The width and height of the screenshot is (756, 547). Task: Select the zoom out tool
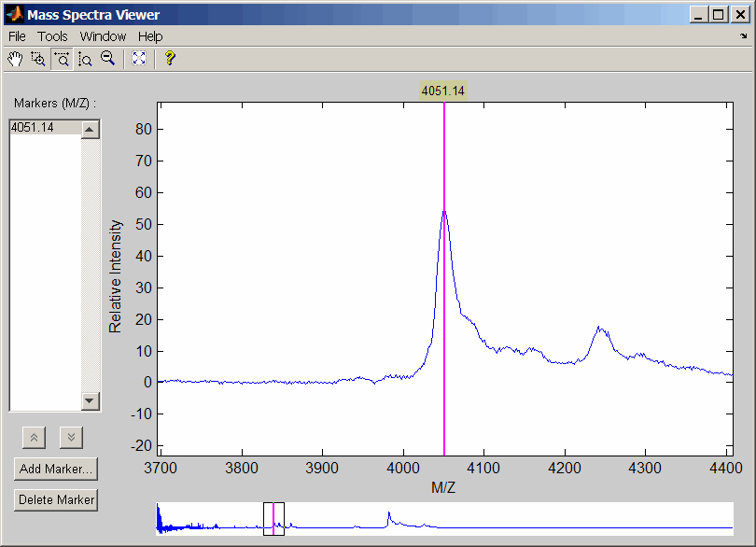108,60
